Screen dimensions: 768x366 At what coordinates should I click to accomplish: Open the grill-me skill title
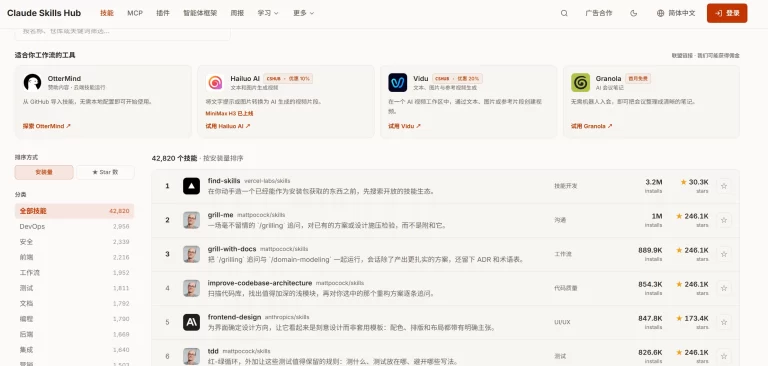(220, 215)
